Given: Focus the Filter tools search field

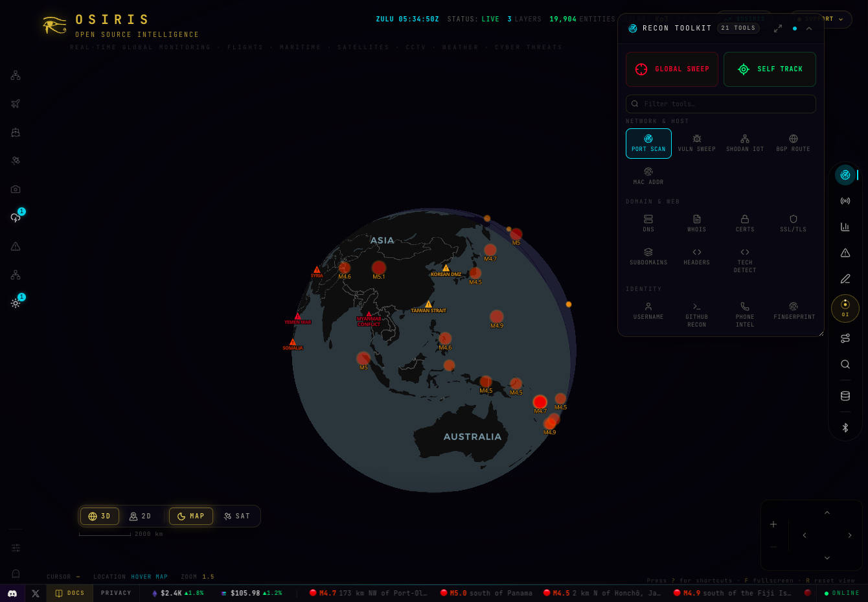Looking at the screenshot, I should coord(721,104).
